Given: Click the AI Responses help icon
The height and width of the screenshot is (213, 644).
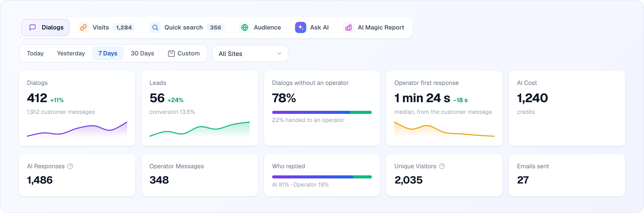Looking at the screenshot, I should (70, 166).
